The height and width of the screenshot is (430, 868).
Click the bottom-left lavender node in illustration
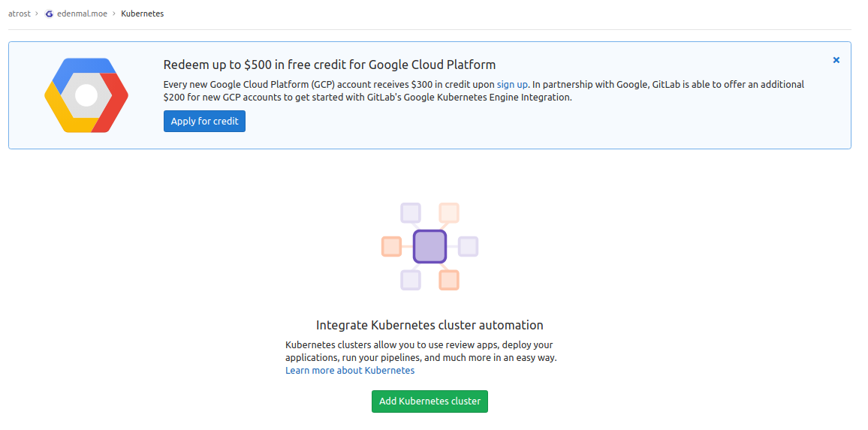click(410, 280)
